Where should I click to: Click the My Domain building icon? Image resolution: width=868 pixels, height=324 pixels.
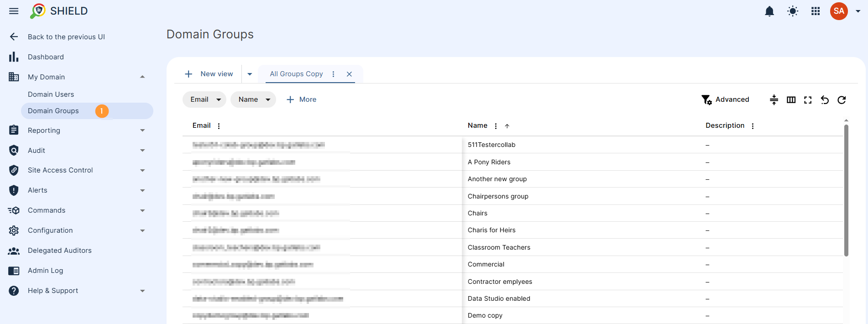coord(14,77)
